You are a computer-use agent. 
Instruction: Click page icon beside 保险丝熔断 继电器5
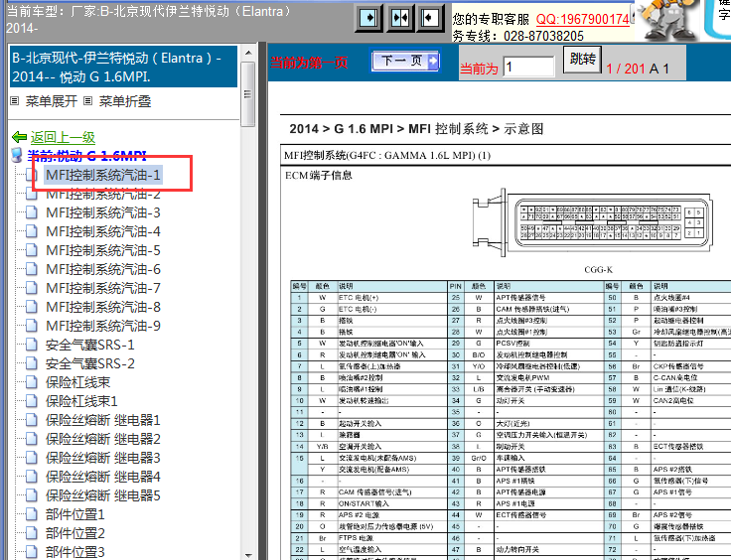pyautogui.click(x=32, y=495)
